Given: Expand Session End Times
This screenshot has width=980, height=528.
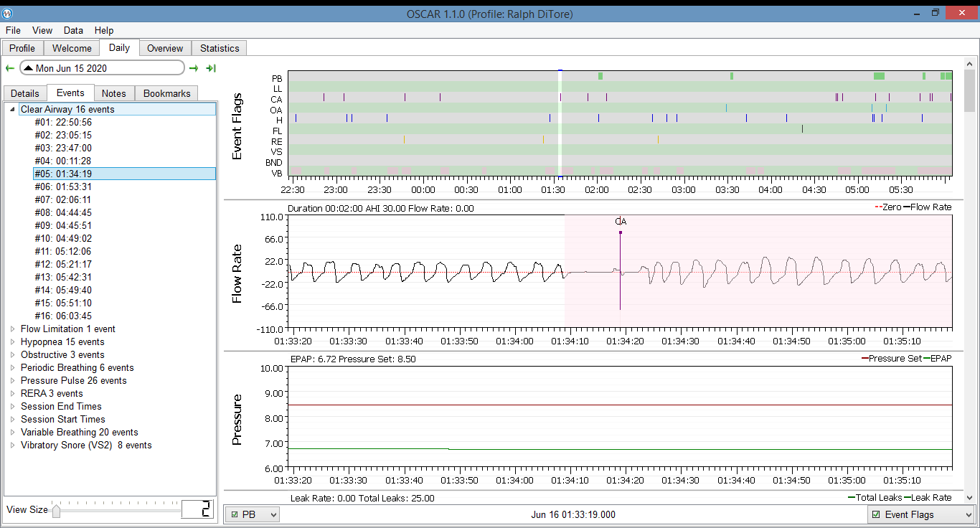Looking at the screenshot, I should (x=12, y=407).
